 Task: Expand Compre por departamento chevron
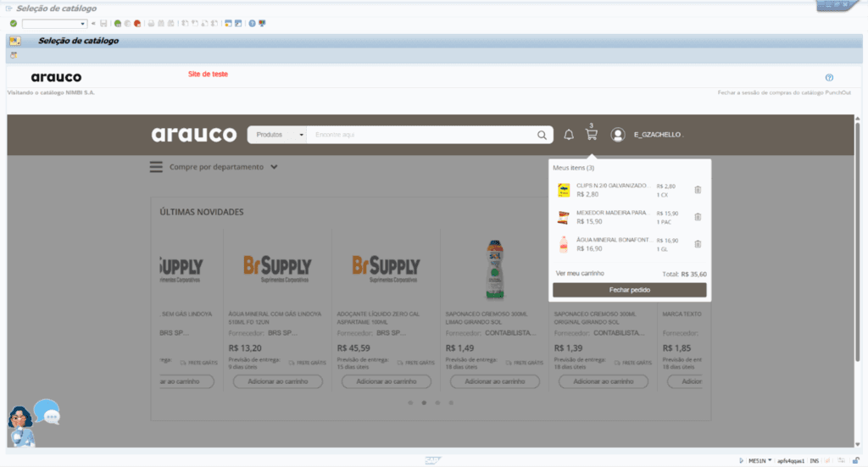(274, 167)
